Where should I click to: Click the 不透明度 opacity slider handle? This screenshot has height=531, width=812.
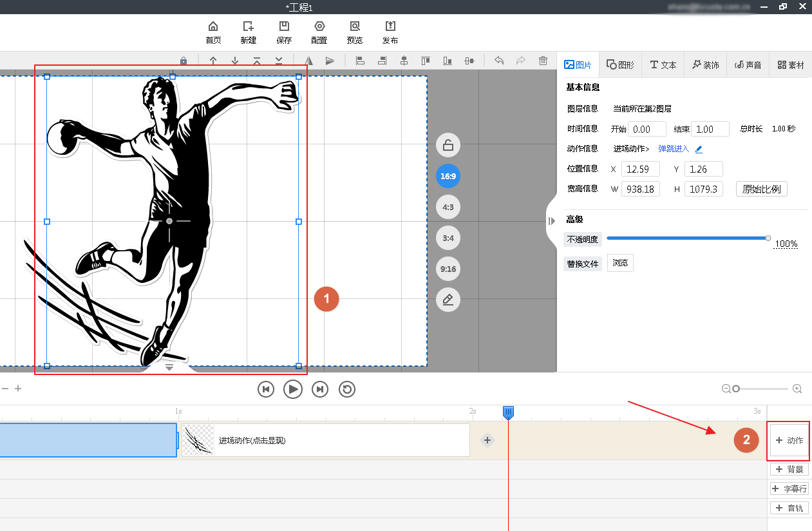[x=768, y=238]
